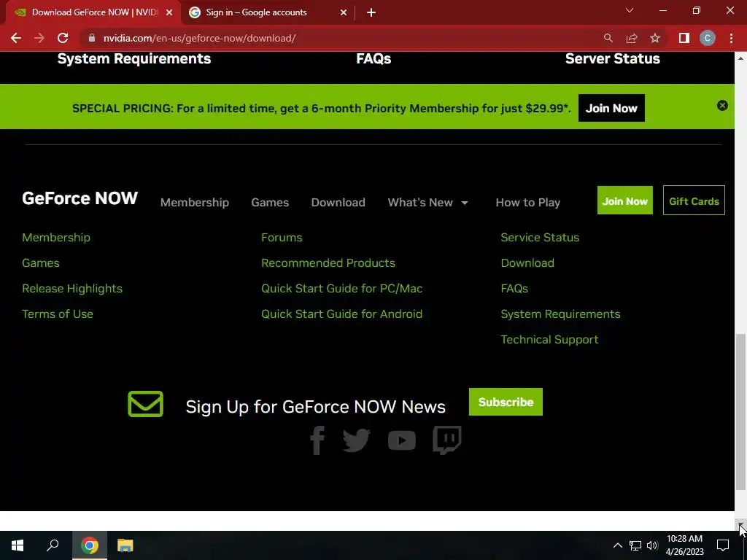This screenshot has width=747, height=560.
Task: Open Games in the GeForce NOW nav
Action: tap(270, 203)
